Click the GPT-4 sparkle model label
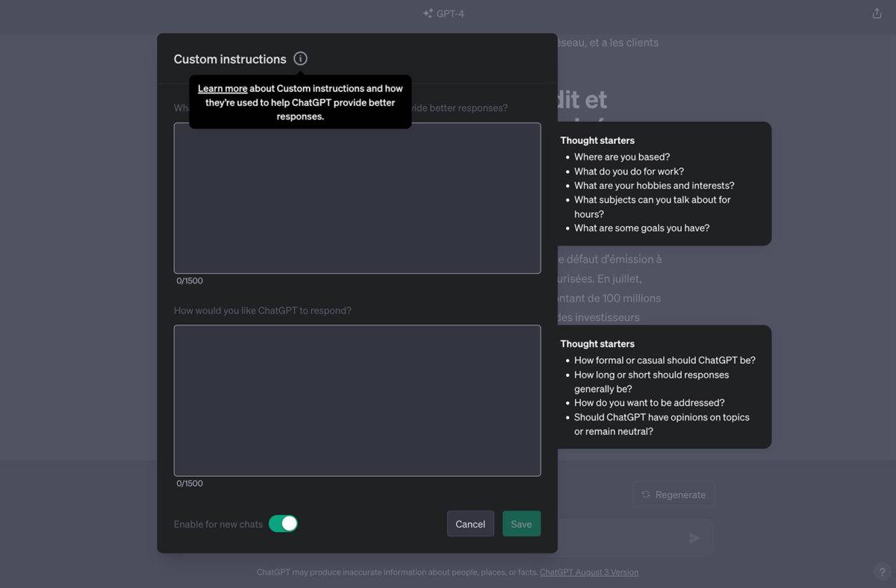 (x=444, y=13)
